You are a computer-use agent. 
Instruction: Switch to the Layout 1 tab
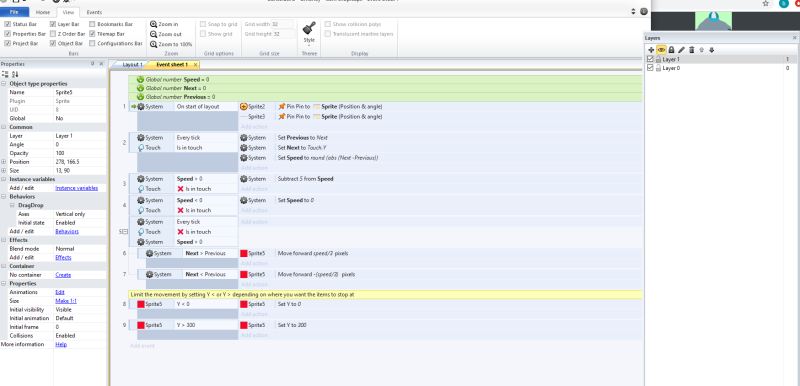point(132,65)
